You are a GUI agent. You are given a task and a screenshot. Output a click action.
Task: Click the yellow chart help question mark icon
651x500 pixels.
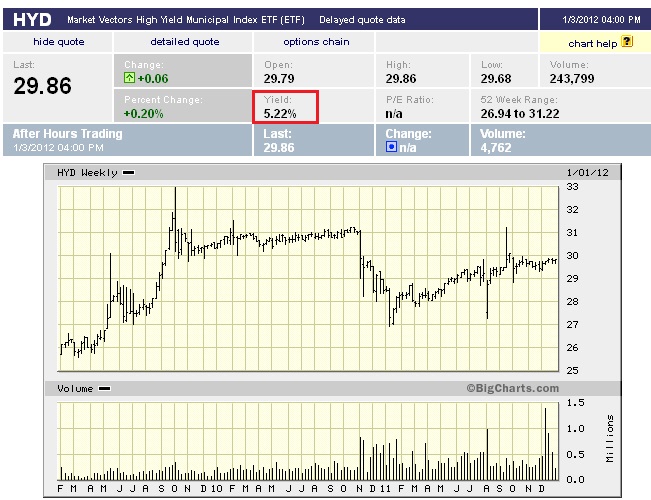click(627, 42)
